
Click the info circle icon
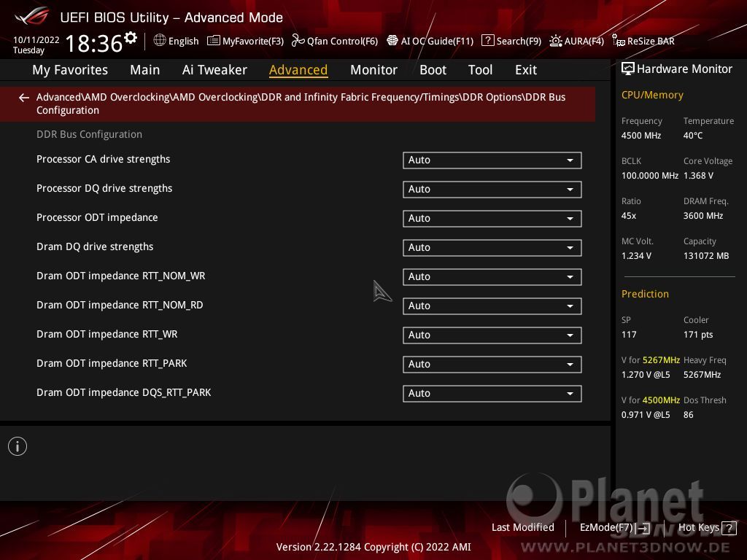point(18,446)
